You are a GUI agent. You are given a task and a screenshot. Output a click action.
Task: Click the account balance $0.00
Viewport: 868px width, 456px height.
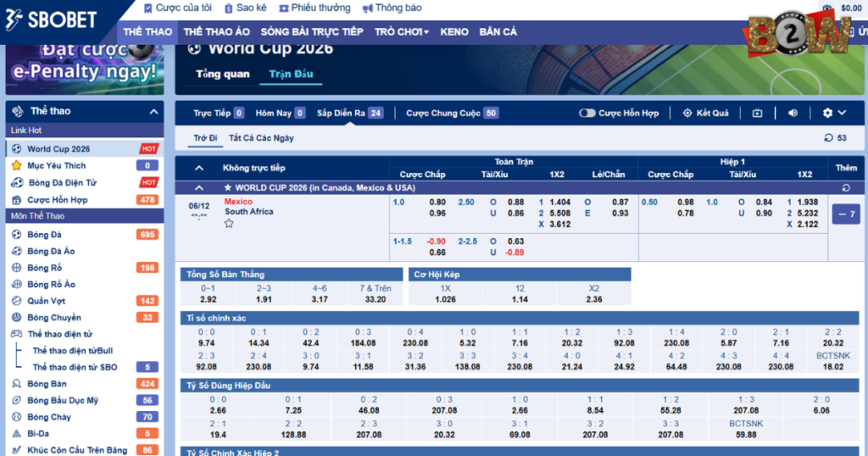pos(851,8)
